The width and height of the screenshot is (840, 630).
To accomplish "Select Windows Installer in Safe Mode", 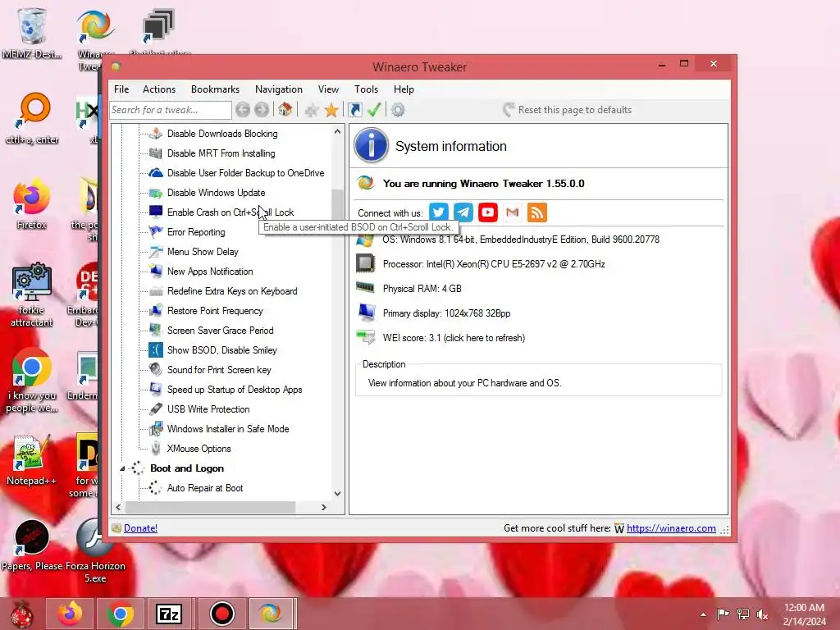I will click(x=228, y=429).
